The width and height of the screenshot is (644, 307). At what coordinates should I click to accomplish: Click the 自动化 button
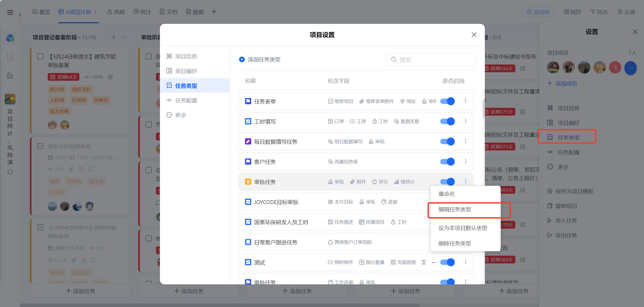[x=538, y=12]
